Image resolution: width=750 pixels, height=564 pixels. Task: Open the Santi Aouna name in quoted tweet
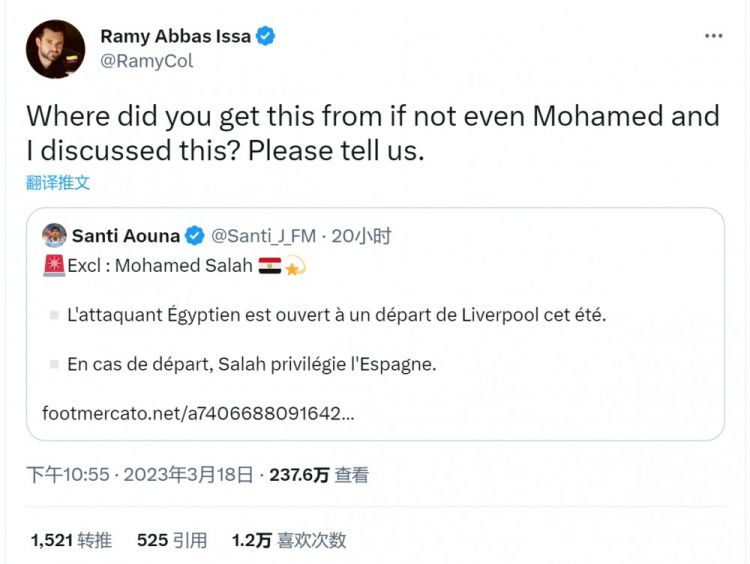[126, 237]
